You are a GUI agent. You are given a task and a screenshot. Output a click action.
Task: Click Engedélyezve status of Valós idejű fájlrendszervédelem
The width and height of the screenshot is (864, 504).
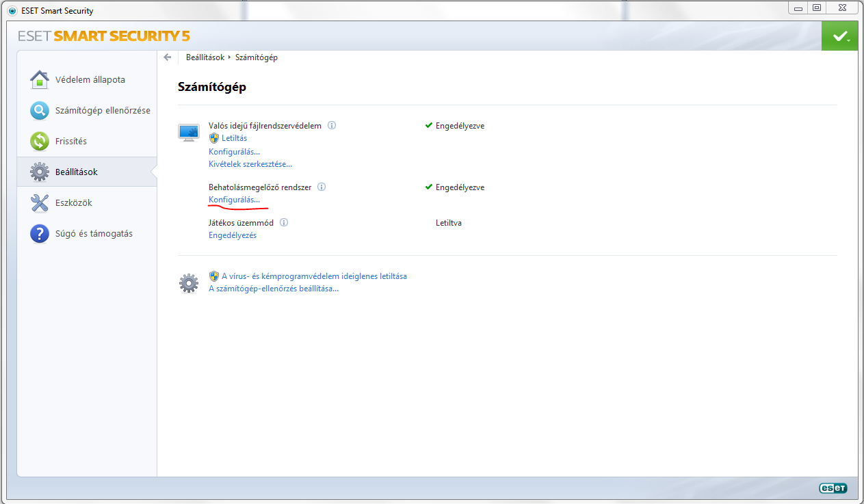(x=460, y=126)
